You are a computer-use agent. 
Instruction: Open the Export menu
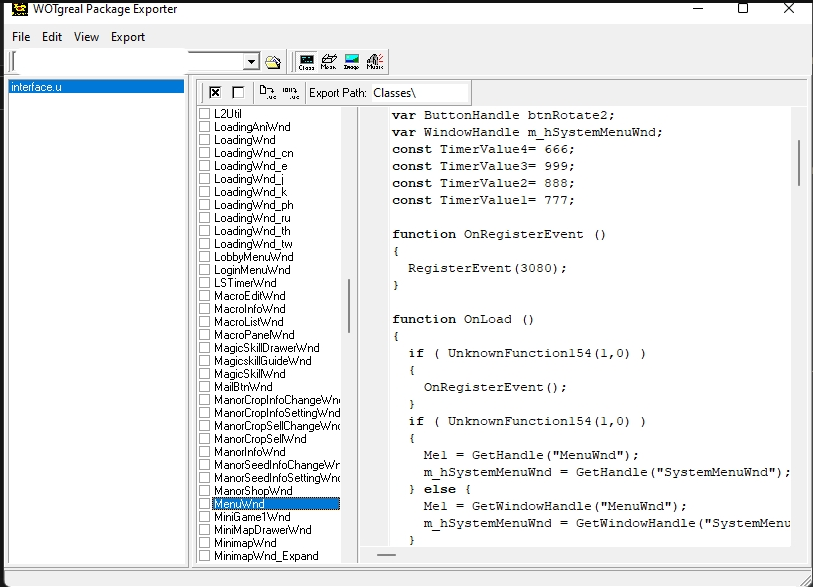point(128,37)
